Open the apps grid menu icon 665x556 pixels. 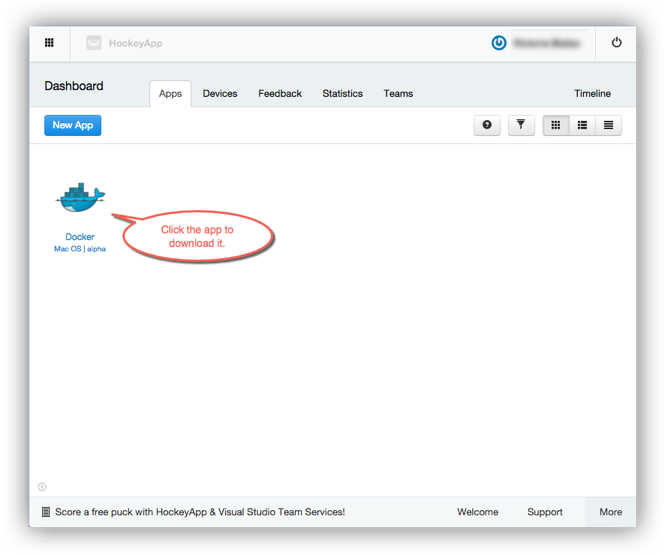tap(50, 43)
